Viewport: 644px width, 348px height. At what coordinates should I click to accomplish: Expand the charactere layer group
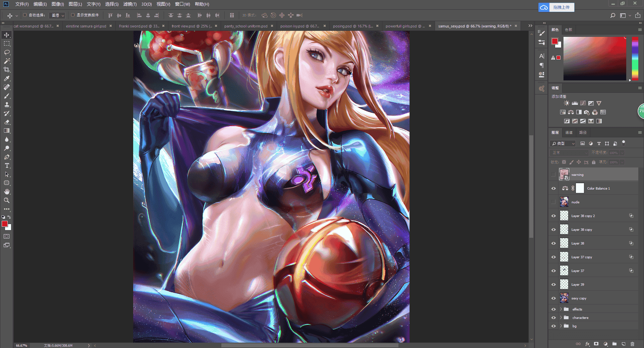click(x=561, y=318)
